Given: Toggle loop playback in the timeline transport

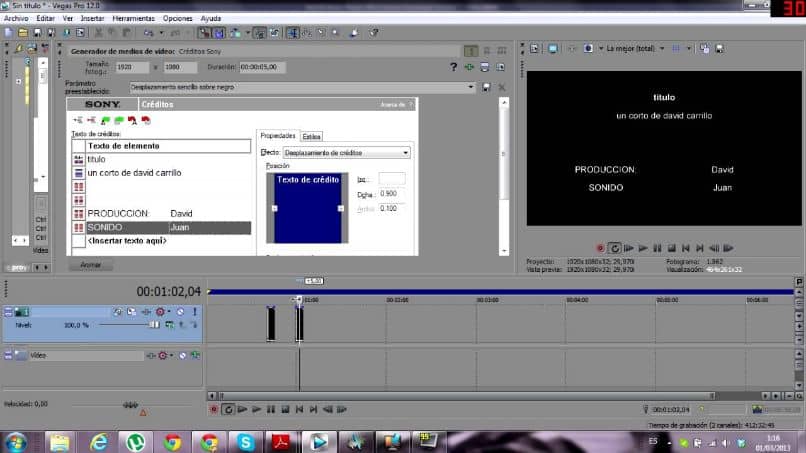Looking at the screenshot, I should coord(228,409).
